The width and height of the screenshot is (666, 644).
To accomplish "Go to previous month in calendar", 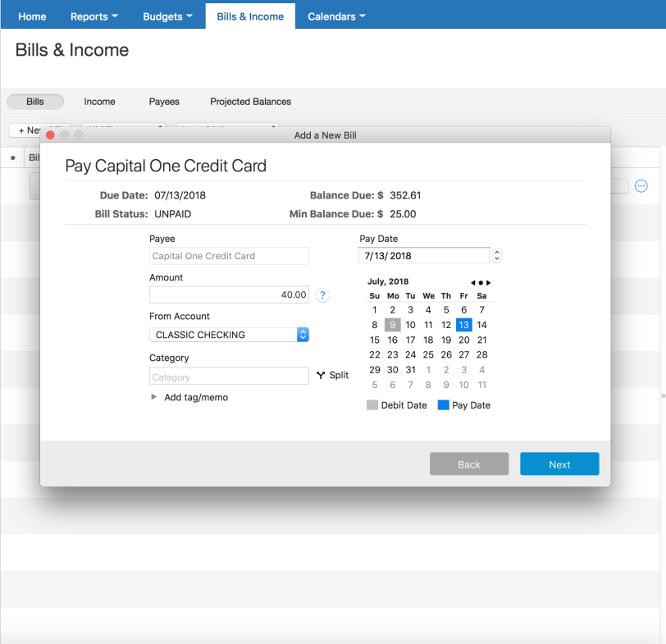I will pyautogui.click(x=472, y=282).
